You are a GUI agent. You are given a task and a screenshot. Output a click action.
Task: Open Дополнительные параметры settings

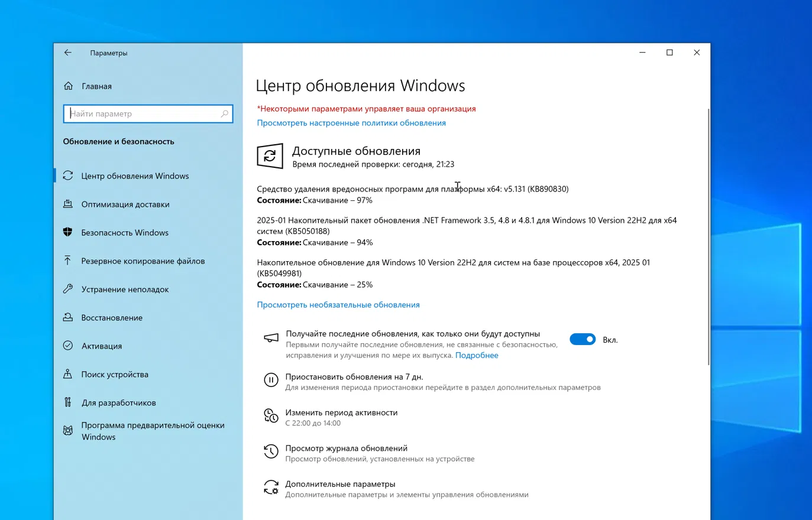click(x=340, y=484)
